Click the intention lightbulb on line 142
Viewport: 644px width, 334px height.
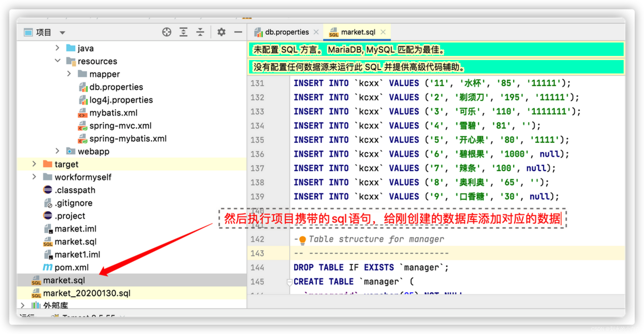click(302, 240)
